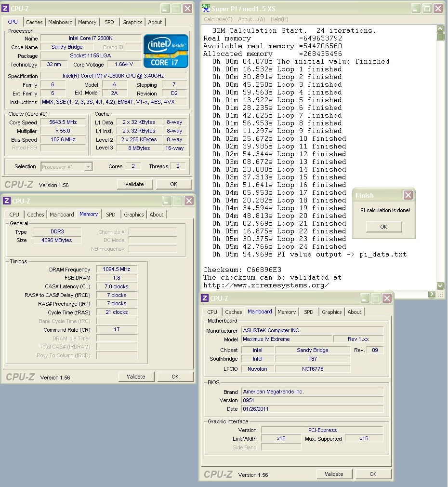Select Graphics tab in Memory CPU-Z window
This screenshot has height=487, width=448.
[134, 214]
